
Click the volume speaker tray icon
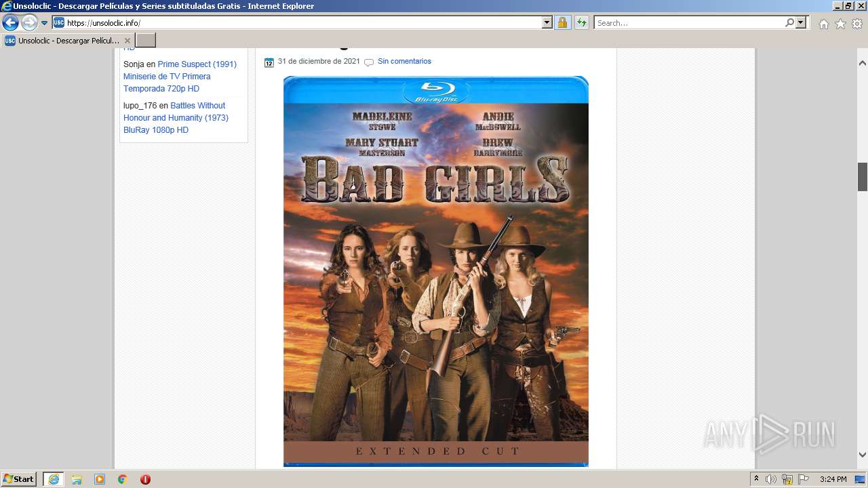(x=771, y=479)
